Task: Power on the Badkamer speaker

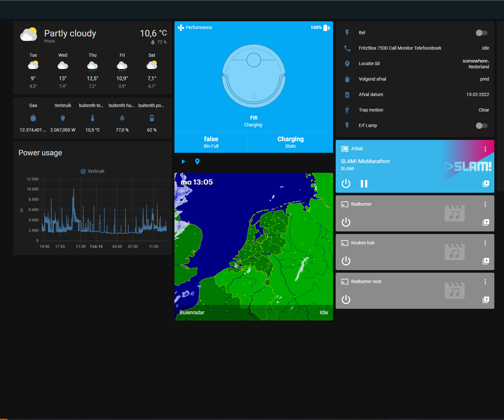Action: pyautogui.click(x=346, y=222)
